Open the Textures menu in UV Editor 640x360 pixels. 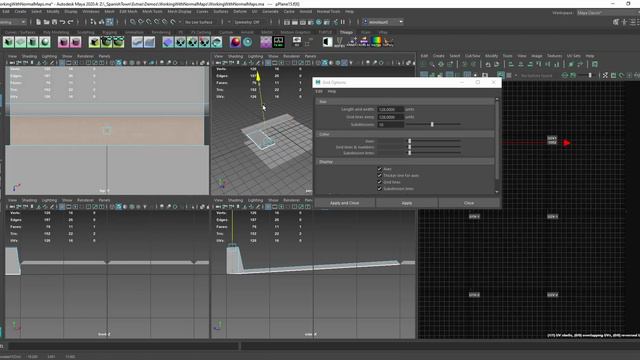pos(555,56)
